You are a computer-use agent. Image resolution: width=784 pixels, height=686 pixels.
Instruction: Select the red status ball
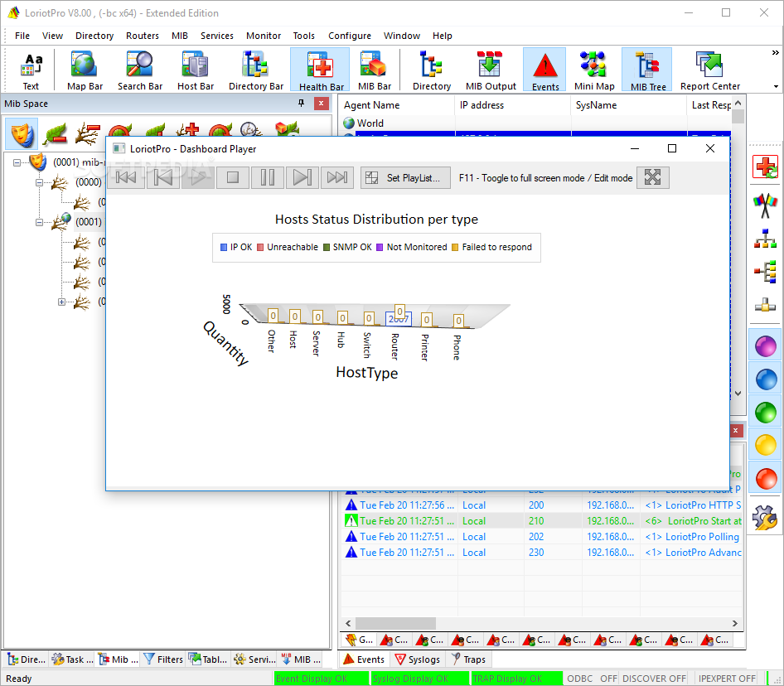click(765, 479)
